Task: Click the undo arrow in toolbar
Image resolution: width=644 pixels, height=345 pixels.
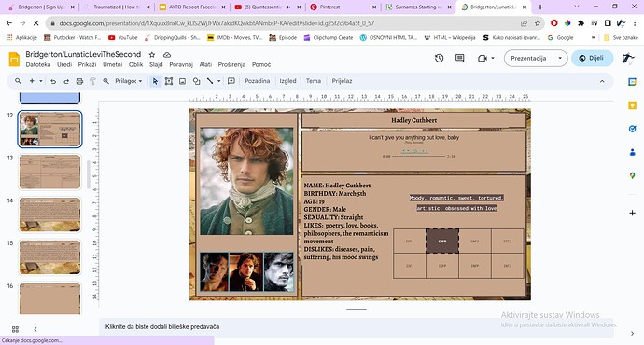Action: point(53,81)
